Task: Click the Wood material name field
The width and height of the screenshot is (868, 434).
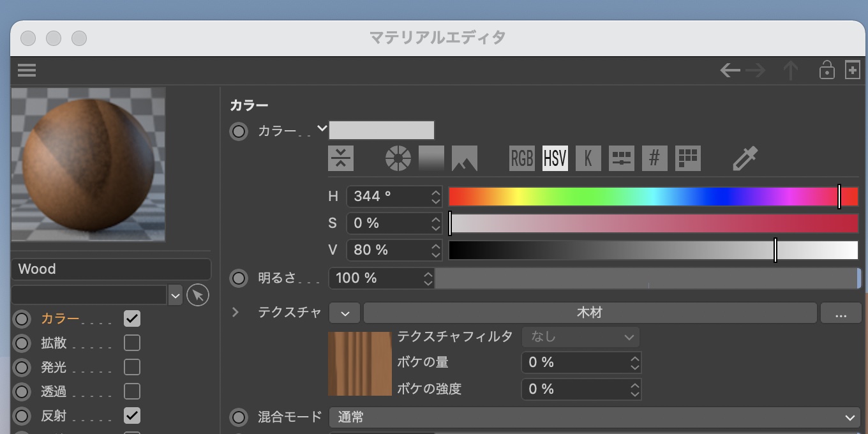Action: [x=110, y=269]
